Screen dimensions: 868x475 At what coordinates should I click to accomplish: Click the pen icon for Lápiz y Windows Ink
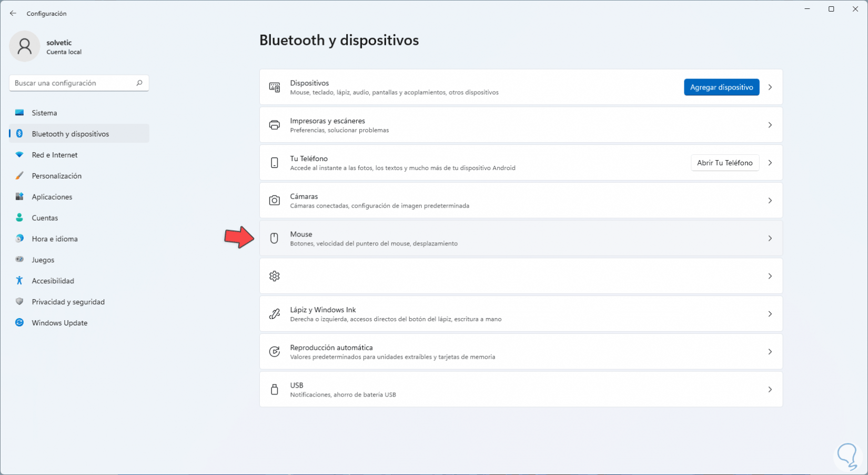click(274, 314)
